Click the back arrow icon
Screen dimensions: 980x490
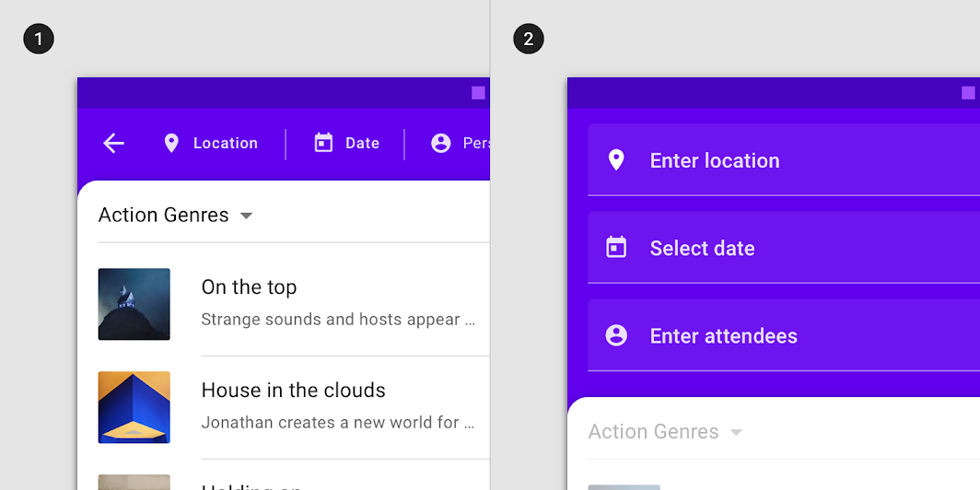(113, 143)
